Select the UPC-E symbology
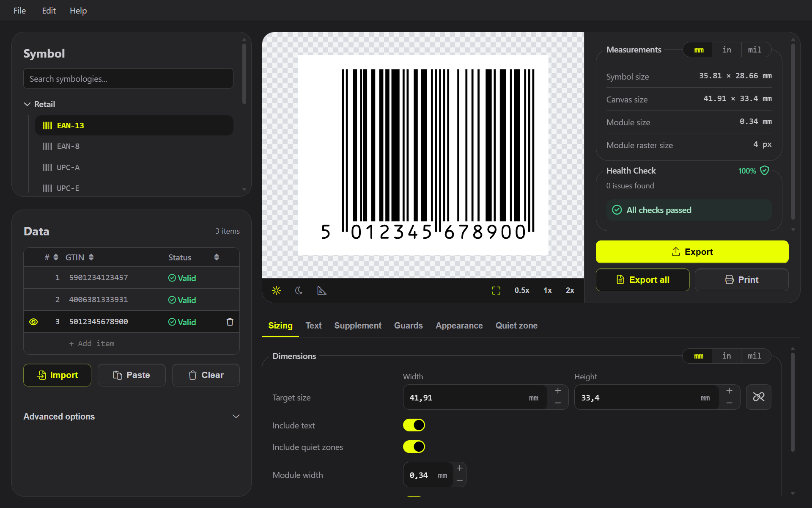 (134, 188)
